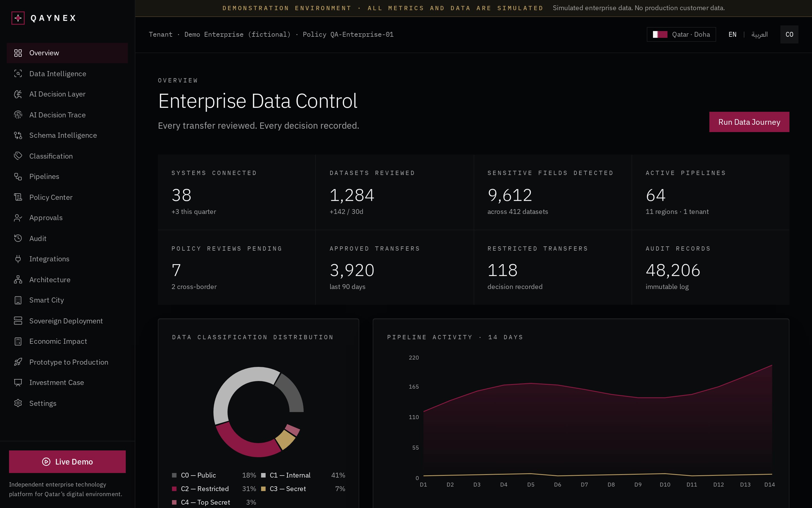Click the D14 axis label in chart
The width and height of the screenshot is (812, 508).
769,485
